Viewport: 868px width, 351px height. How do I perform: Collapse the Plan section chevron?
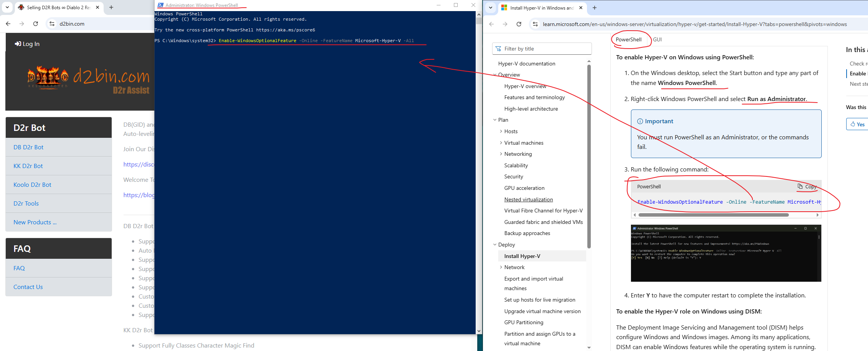495,120
